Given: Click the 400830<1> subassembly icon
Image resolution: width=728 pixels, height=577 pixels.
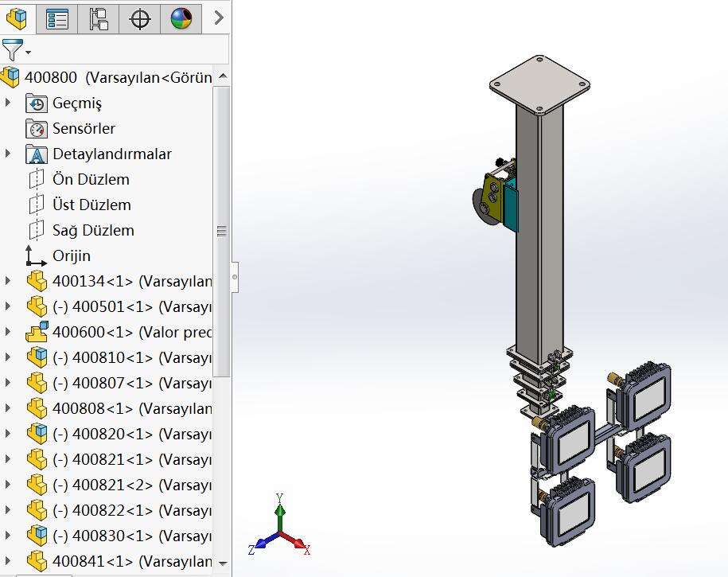Looking at the screenshot, I should tap(37, 535).
